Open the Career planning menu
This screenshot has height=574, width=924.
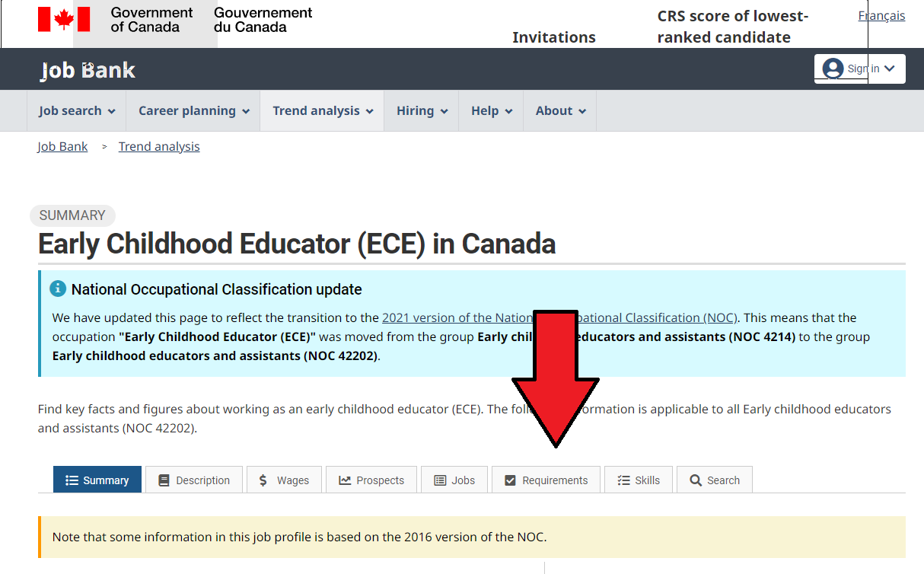[x=193, y=111]
